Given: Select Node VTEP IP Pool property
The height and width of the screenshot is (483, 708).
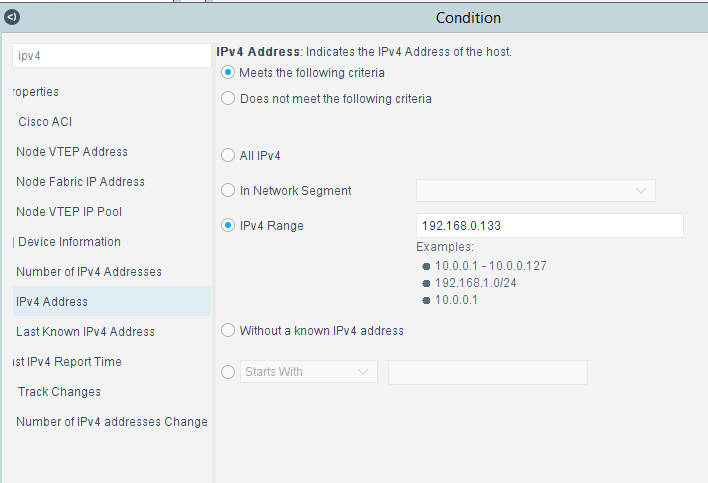Looking at the screenshot, I should [x=69, y=212].
